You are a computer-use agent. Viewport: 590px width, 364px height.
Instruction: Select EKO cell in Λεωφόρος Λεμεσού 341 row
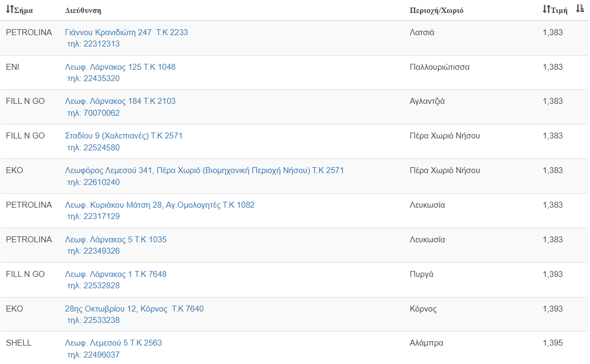pos(14,170)
